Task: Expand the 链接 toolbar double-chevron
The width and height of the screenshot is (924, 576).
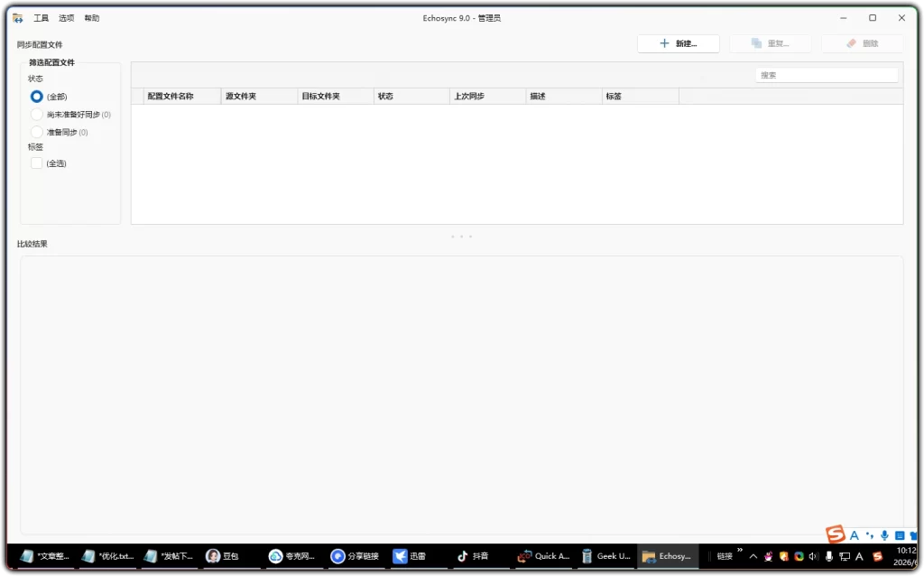Action: click(740, 550)
